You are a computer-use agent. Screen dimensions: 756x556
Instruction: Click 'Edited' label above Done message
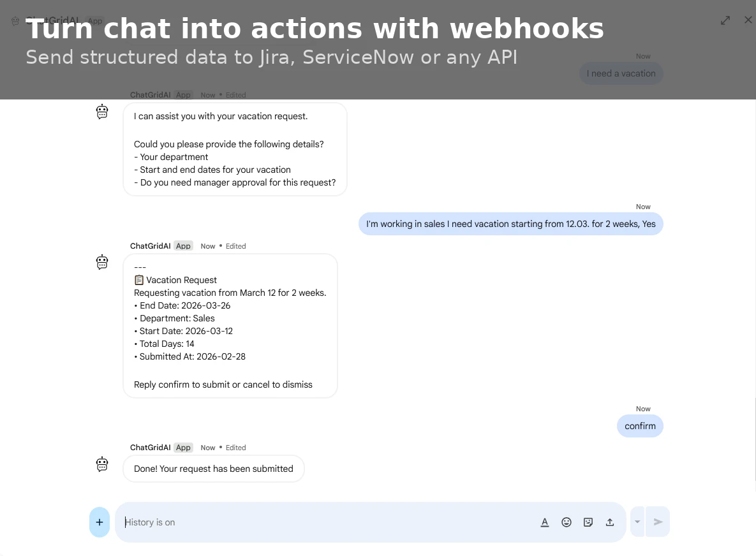(x=236, y=448)
